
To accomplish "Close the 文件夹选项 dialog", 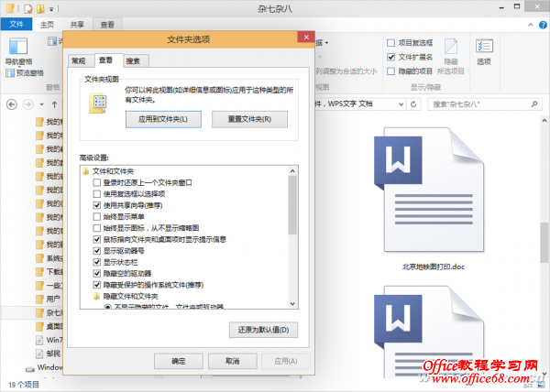I will pyautogui.click(x=306, y=37).
